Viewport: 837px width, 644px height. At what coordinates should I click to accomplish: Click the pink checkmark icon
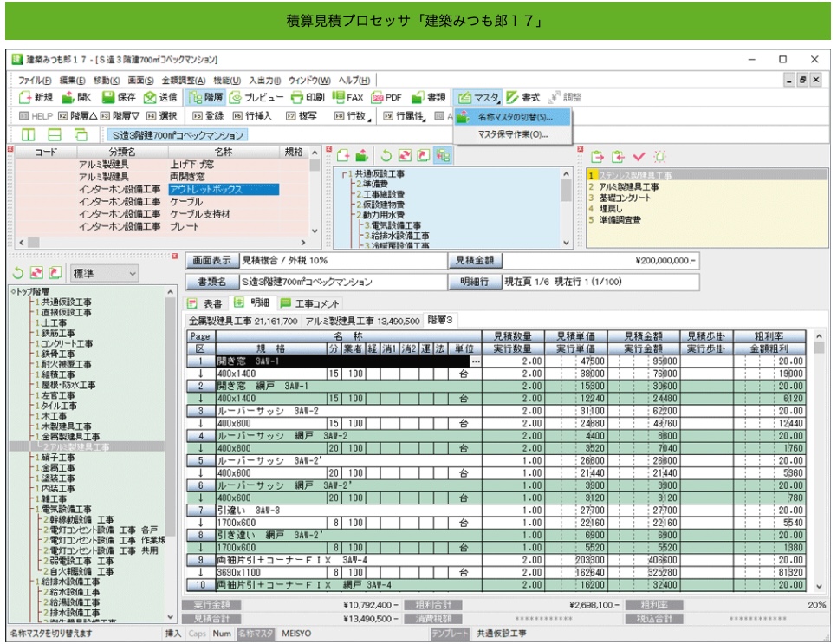(639, 157)
